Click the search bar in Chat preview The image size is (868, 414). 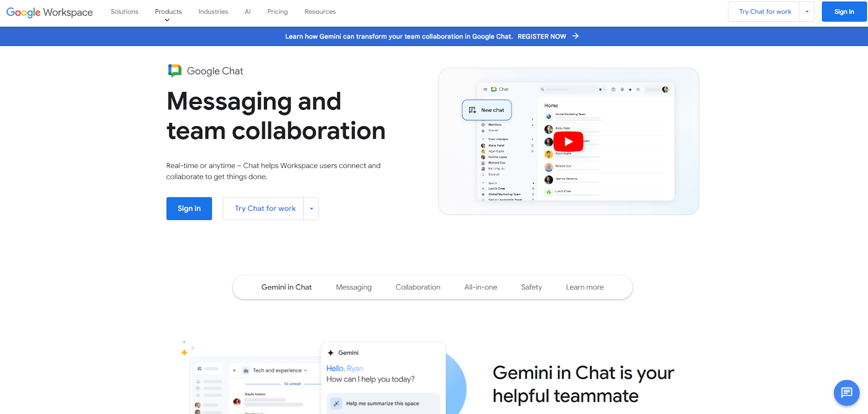pos(569,89)
